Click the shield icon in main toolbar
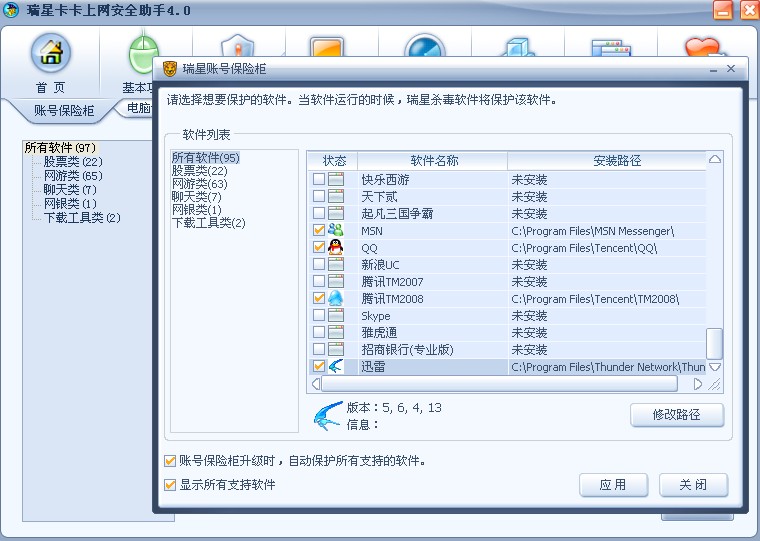 pos(238,46)
